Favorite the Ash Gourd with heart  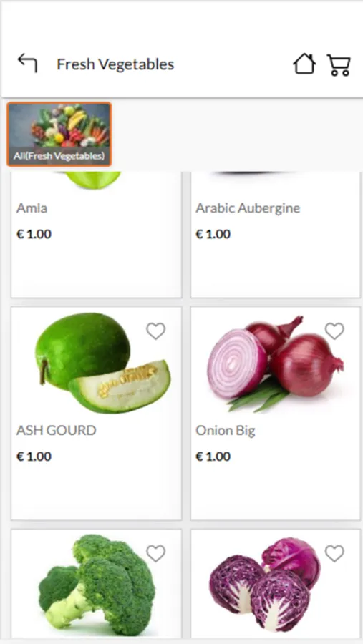point(156,331)
